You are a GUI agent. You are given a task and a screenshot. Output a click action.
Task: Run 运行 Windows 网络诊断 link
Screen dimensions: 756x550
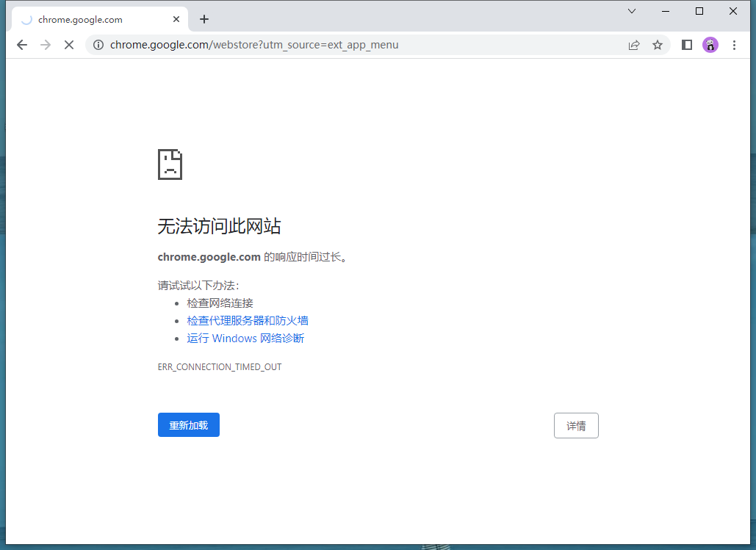(245, 339)
